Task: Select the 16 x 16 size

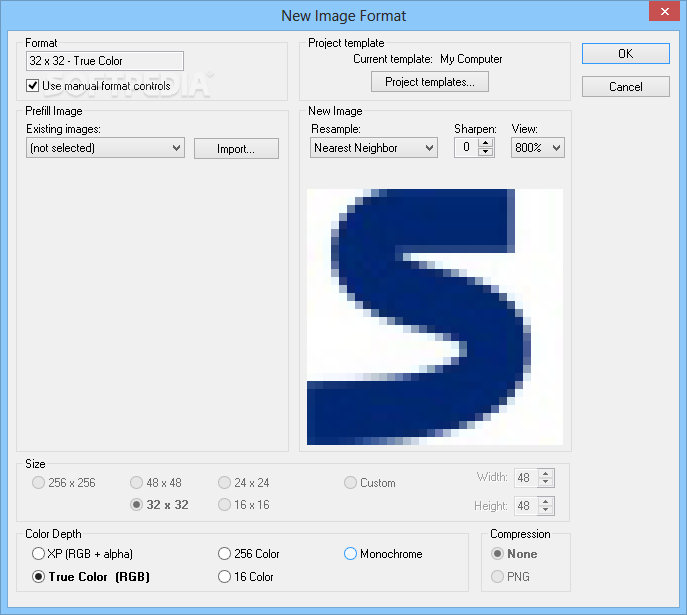Action: (244, 505)
